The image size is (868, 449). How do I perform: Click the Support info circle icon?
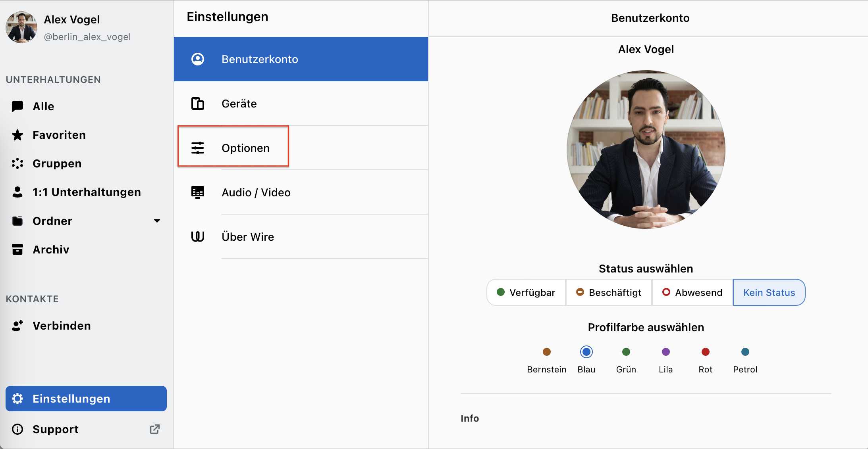tap(17, 429)
